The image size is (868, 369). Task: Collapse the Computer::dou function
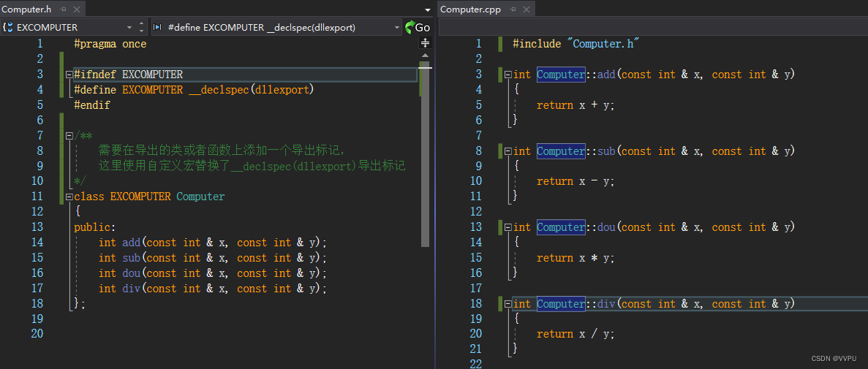[507, 227]
